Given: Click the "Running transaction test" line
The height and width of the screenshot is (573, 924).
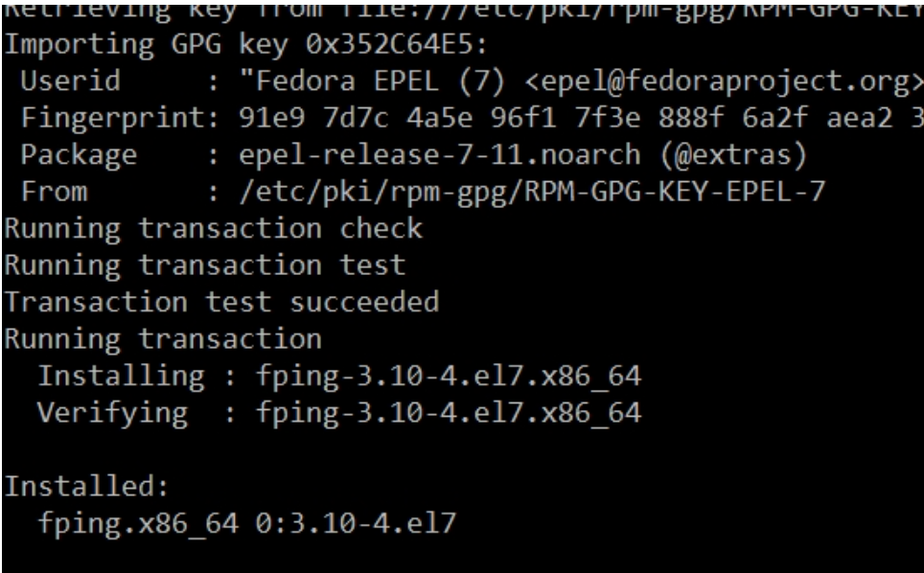Looking at the screenshot, I should click(x=203, y=265).
